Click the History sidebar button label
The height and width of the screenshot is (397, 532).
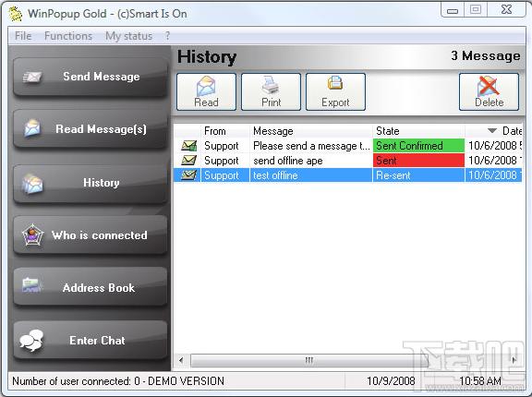click(x=101, y=183)
